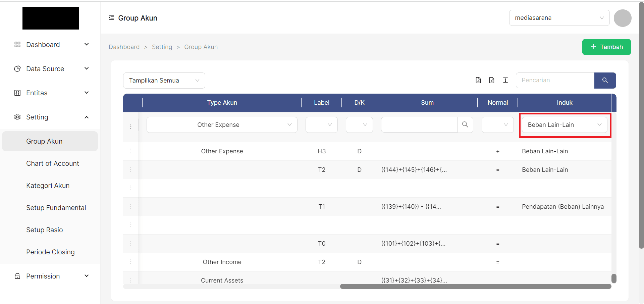Export the table as PDF
Viewport: 644px width, 304px height.
(478, 80)
